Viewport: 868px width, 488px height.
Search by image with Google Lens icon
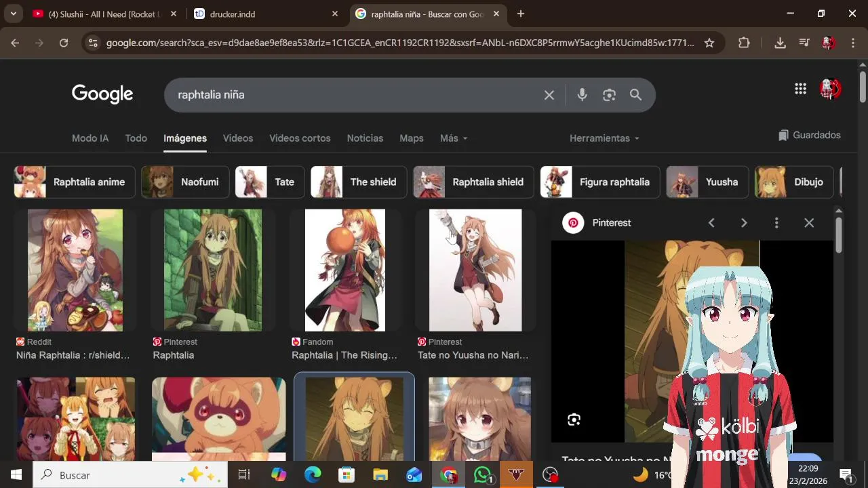[x=609, y=95]
